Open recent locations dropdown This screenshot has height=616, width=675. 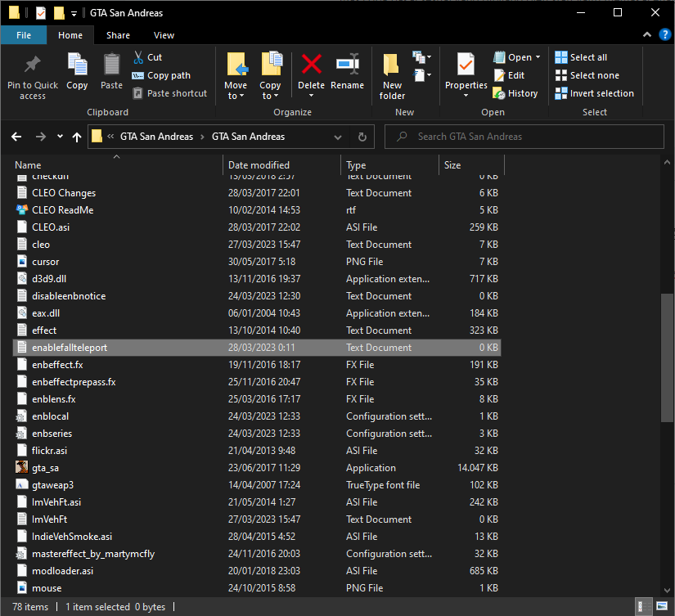(60, 137)
